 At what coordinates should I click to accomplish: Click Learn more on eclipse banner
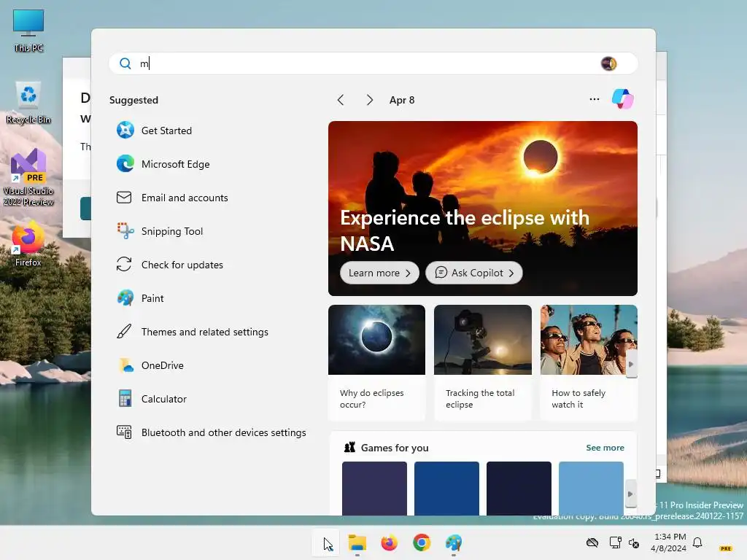point(379,273)
